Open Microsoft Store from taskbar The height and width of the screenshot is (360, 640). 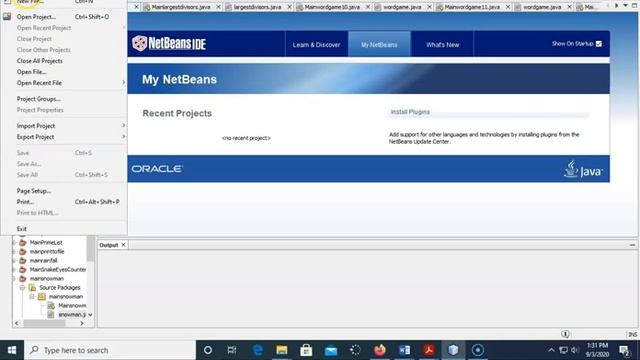pos(306,350)
